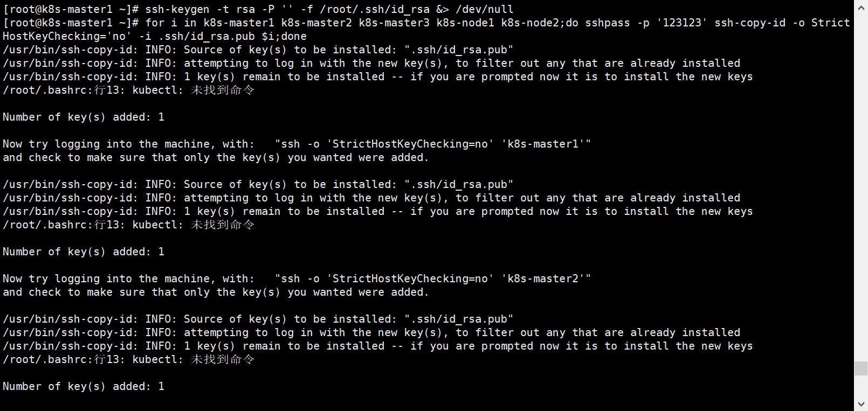868x411 pixels.
Task: Click the vertical scrollbar thumb
Action: 861,368
